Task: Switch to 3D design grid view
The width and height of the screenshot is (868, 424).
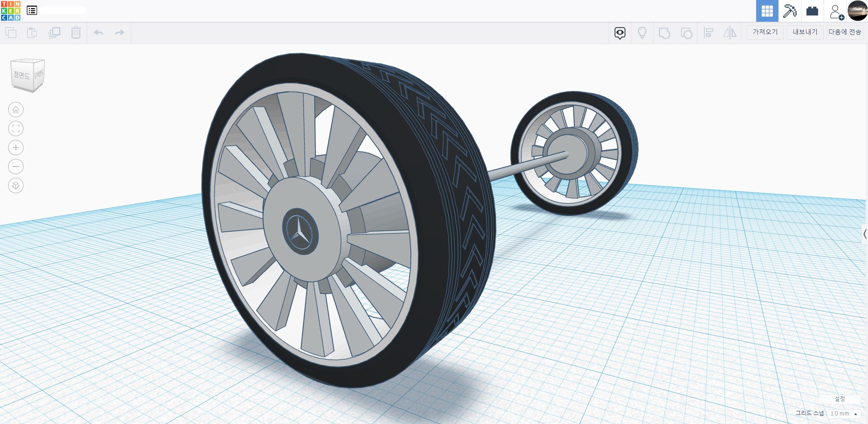Action: pos(767,11)
